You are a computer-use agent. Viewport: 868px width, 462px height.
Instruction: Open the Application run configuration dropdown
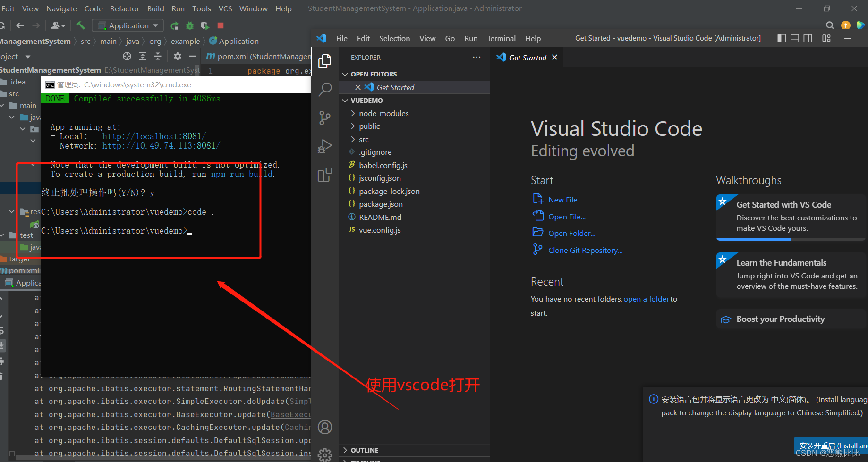pos(128,25)
